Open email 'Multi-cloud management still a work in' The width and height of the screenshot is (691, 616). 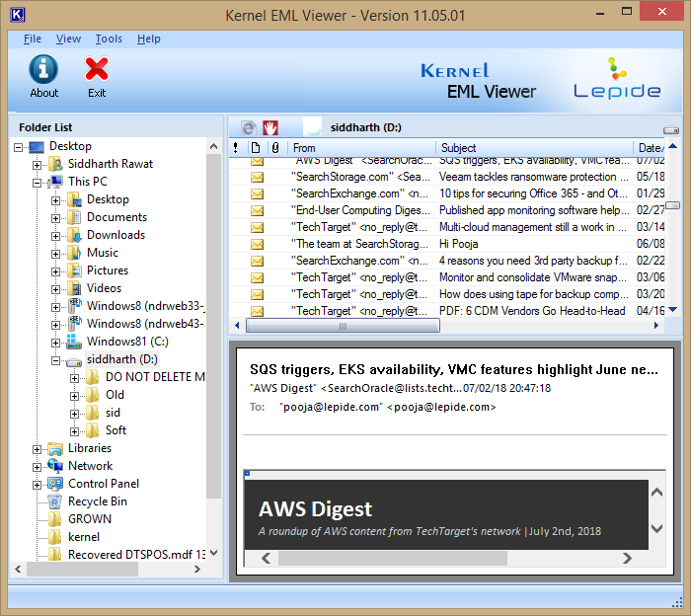447,227
